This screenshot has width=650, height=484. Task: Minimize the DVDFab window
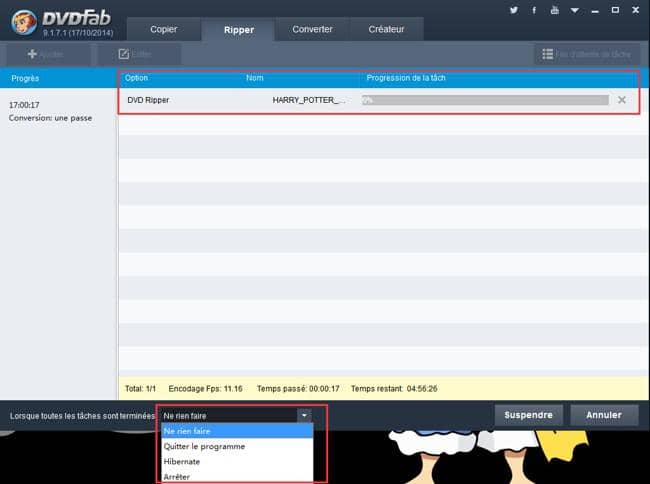(595, 10)
